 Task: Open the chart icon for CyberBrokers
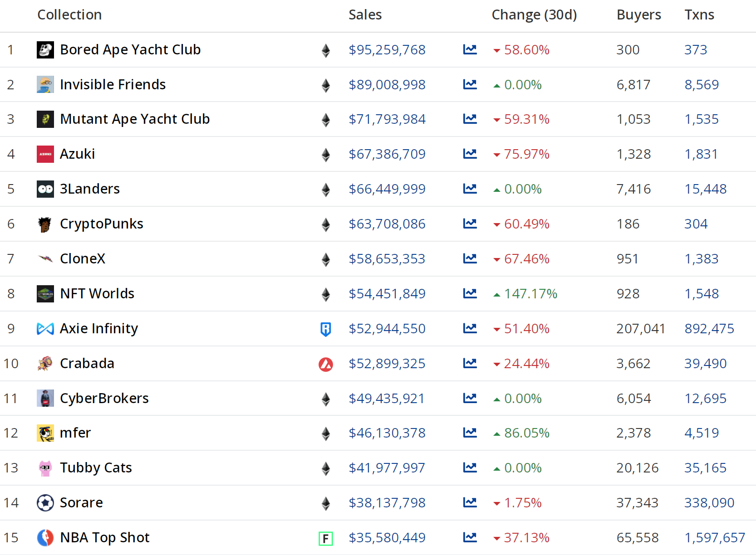(x=470, y=398)
